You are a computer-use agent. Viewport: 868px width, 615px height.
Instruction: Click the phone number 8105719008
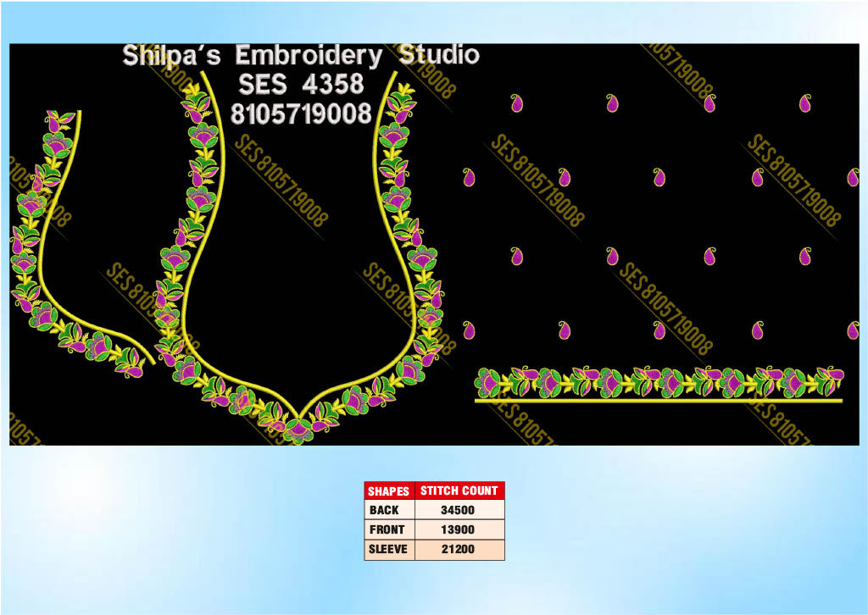301,114
